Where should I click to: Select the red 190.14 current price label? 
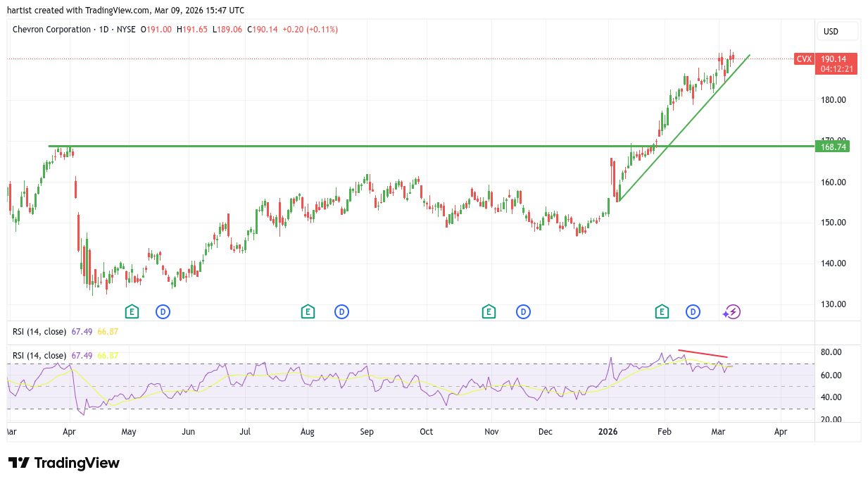pos(837,59)
